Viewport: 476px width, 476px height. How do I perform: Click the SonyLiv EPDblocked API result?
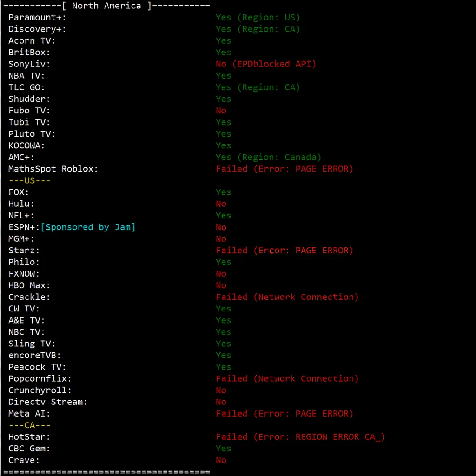click(x=265, y=64)
